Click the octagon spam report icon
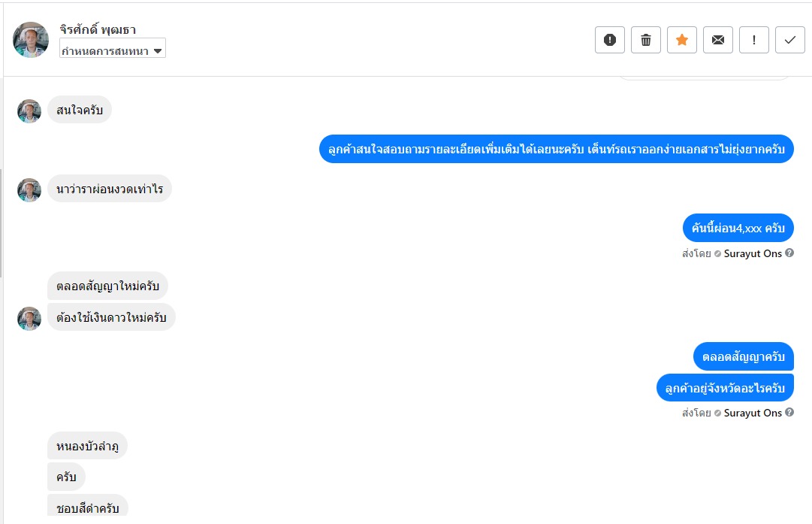The width and height of the screenshot is (812, 524). [x=609, y=40]
